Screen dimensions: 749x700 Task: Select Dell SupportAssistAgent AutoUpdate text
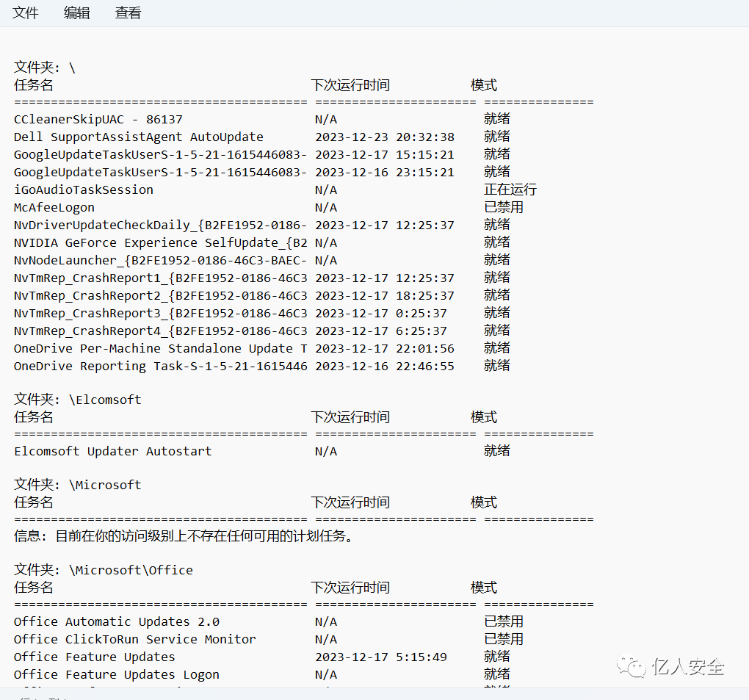pos(139,137)
